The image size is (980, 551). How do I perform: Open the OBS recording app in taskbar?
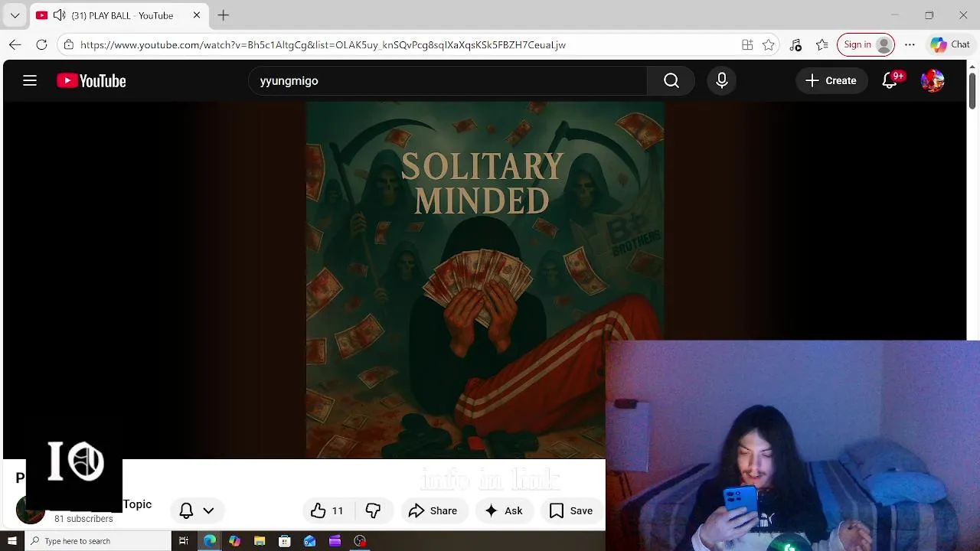(x=360, y=541)
